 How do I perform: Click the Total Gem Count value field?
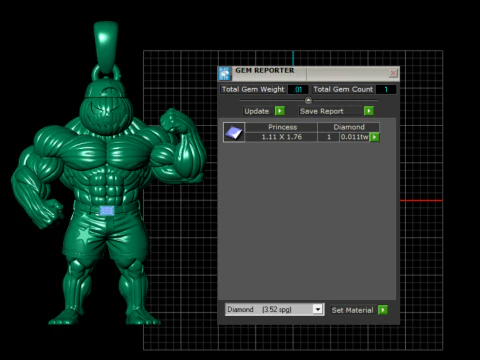pyautogui.click(x=386, y=89)
